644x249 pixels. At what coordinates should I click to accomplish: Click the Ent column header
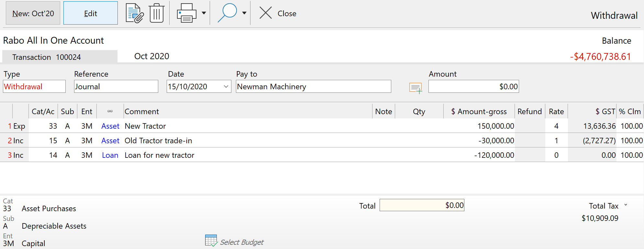(x=87, y=112)
